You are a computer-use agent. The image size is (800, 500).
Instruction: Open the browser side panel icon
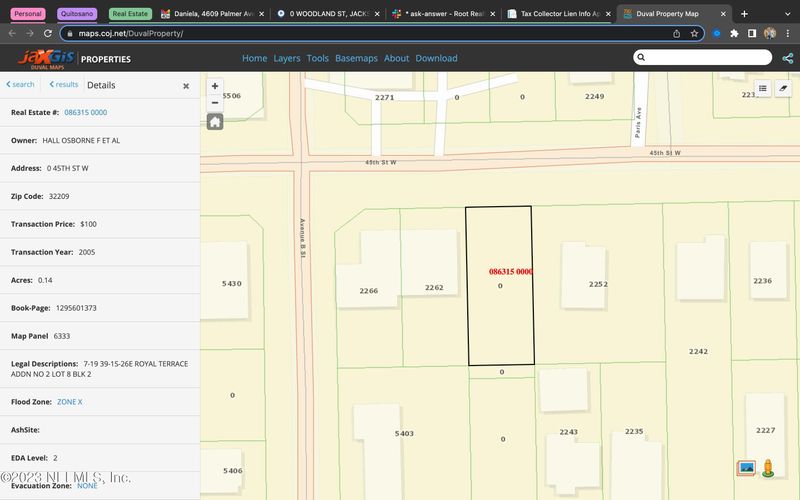click(752, 34)
